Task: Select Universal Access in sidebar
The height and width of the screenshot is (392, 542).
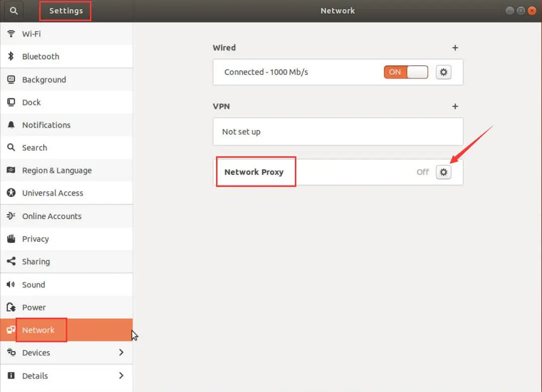Action: coord(52,193)
